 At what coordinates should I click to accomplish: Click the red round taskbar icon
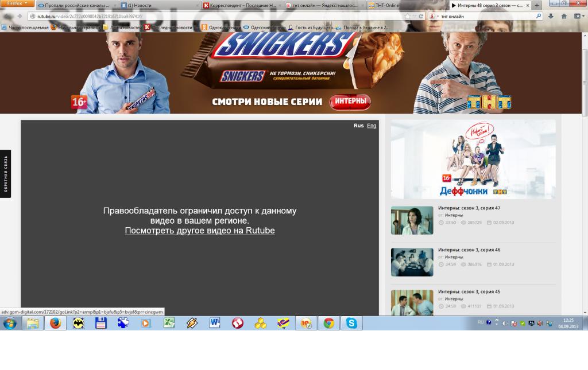point(237,323)
